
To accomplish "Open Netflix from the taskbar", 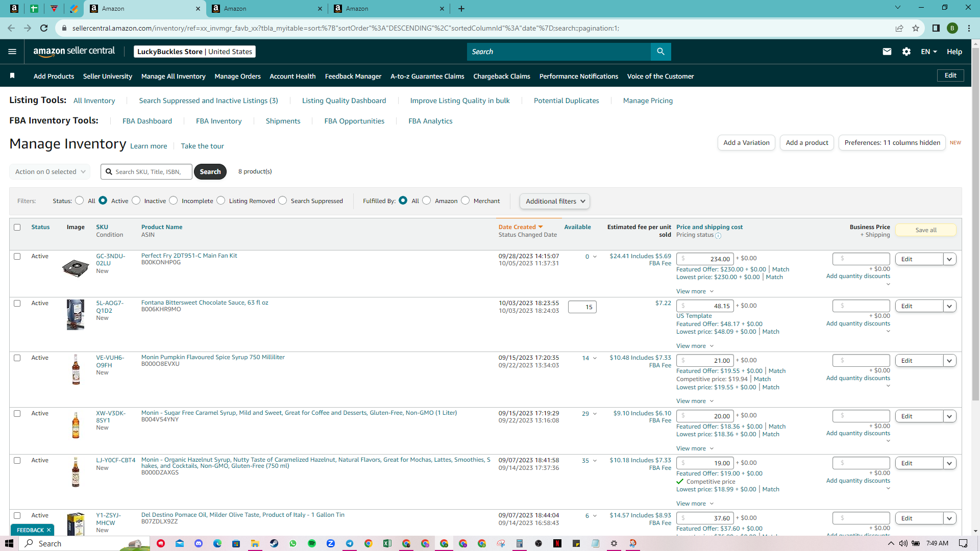I will coord(557,543).
